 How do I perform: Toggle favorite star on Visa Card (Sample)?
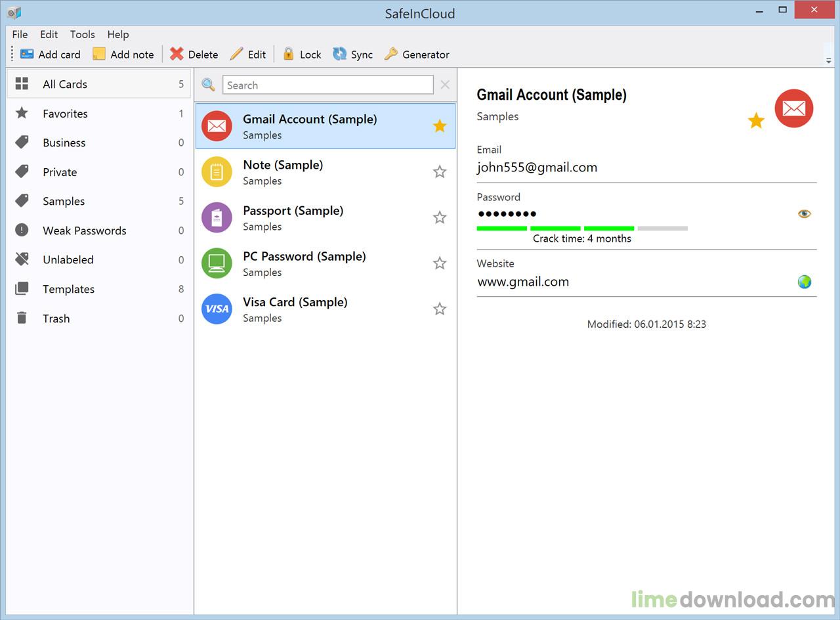point(440,309)
